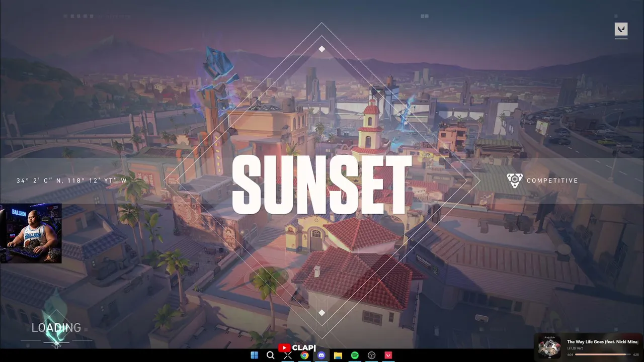644x362 pixels.
Task: Seek within the song progress bar
Action: [x=602, y=354]
